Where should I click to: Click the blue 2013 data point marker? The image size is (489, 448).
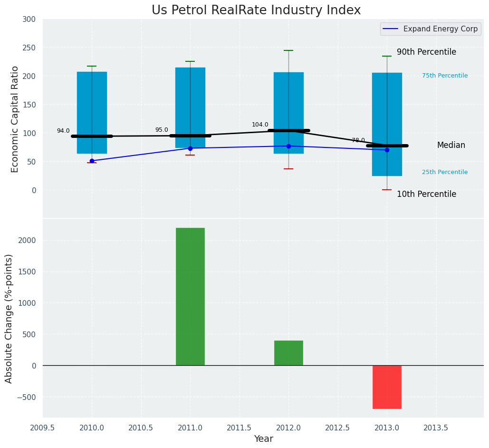(387, 150)
